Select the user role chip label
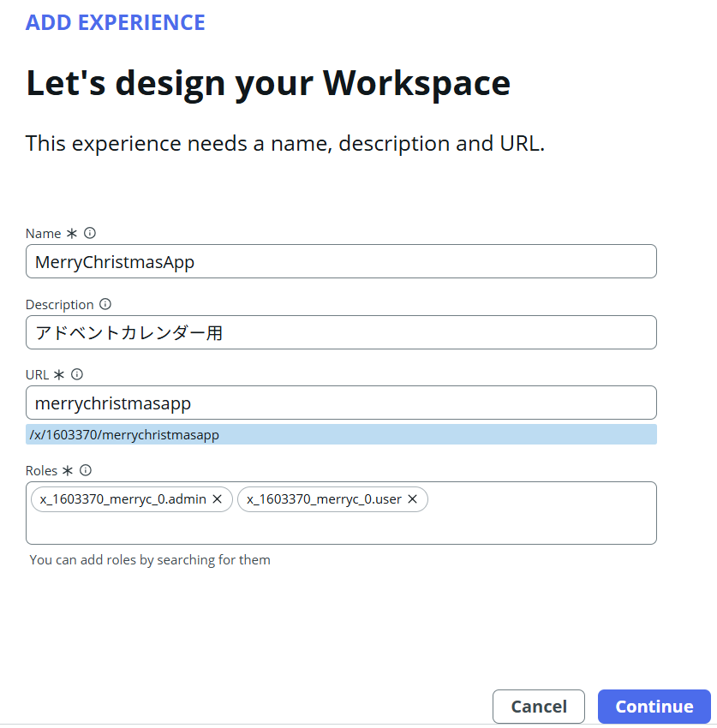The width and height of the screenshot is (717, 728). tap(324, 499)
